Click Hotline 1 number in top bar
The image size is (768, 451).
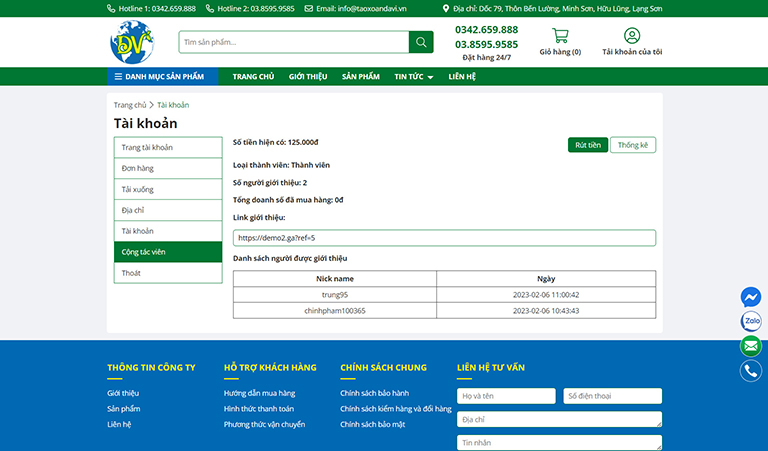(x=173, y=8)
